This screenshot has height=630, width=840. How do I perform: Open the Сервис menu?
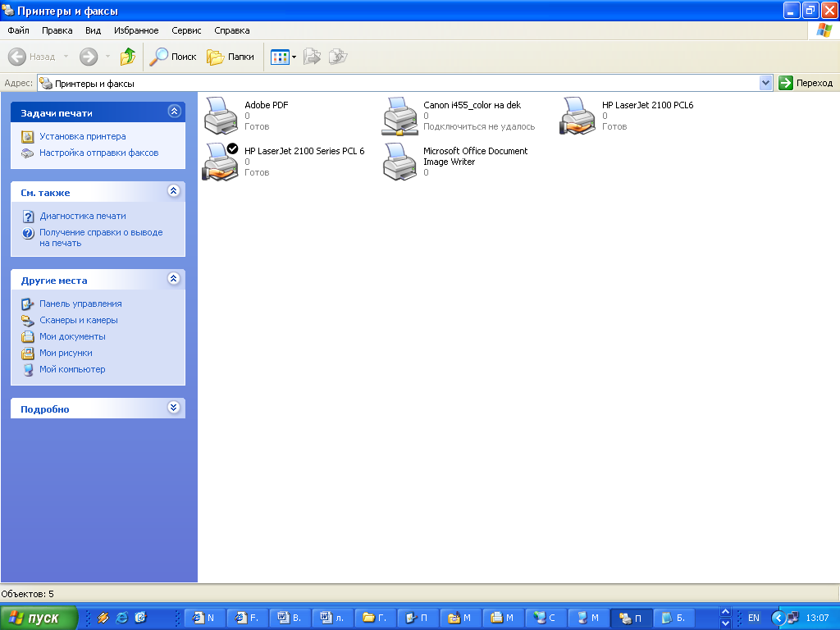coord(186,30)
